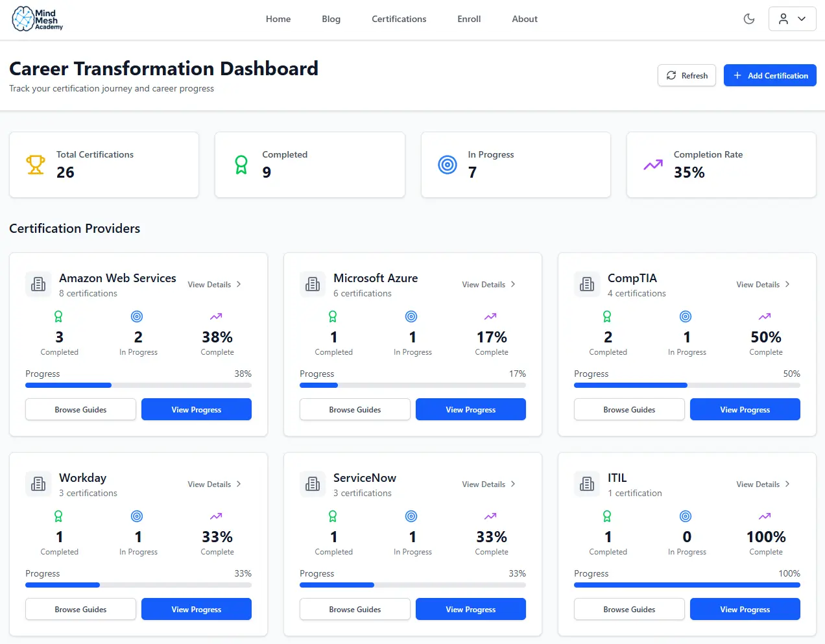
Task: Click CompTIA complete trend icon
Action: pyautogui.click(x=765, y=316)
